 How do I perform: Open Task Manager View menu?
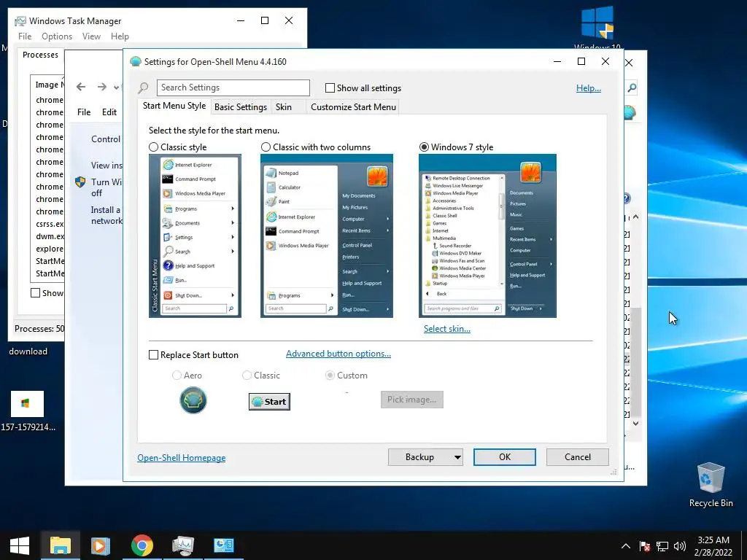91,36
